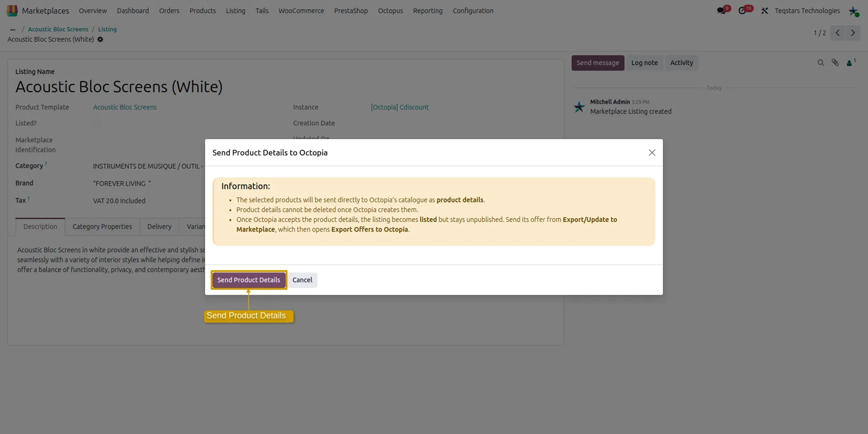Go to the next record arrow
Viewport: 868px width, 434px height.
click(853, 33)
